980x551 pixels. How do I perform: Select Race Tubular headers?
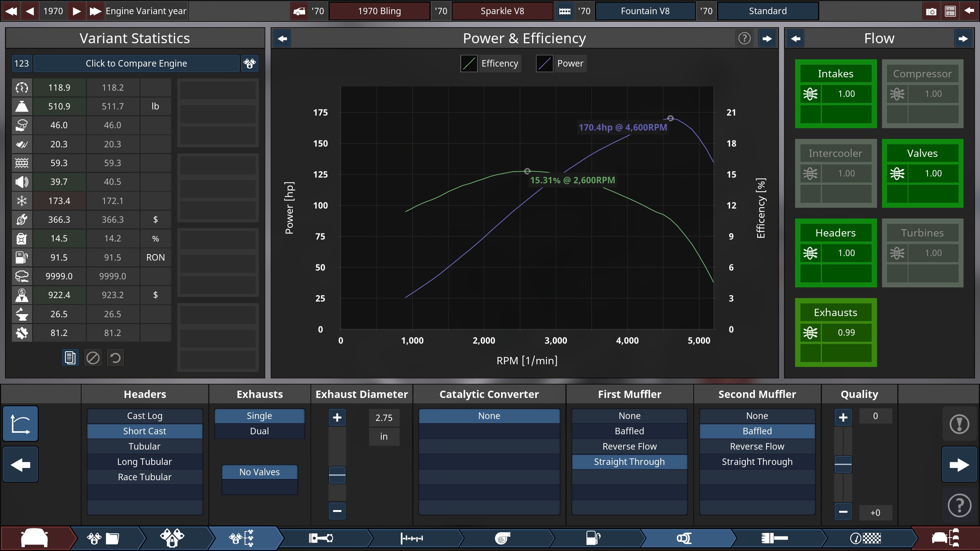point(145,477)
